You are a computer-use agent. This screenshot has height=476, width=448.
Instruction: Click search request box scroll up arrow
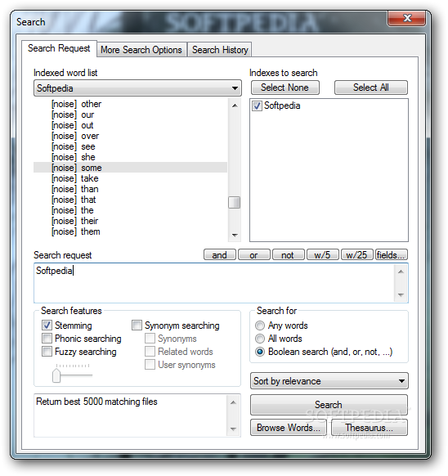click(x=401, y=272)
